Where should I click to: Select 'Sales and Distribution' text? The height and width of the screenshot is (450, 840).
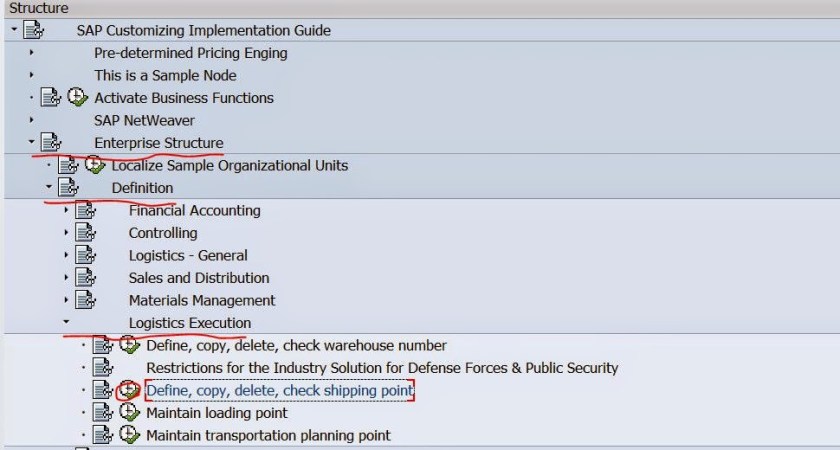pos(199,278)
